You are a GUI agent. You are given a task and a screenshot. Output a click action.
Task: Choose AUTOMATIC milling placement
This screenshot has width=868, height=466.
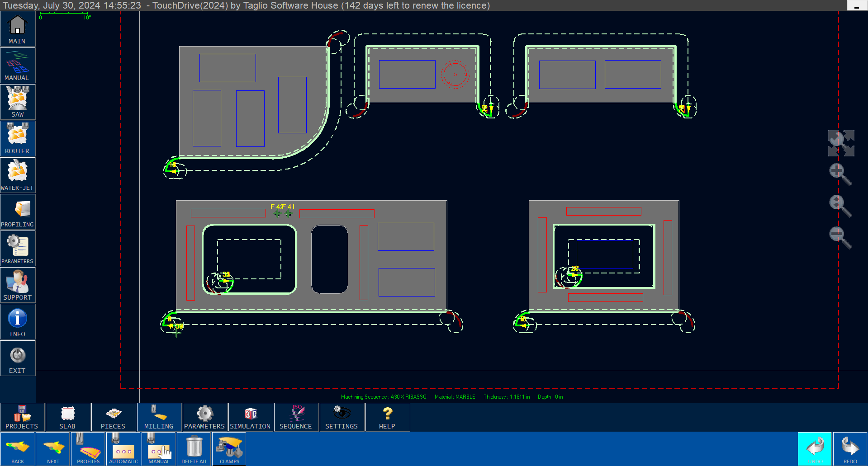[123, 449]
